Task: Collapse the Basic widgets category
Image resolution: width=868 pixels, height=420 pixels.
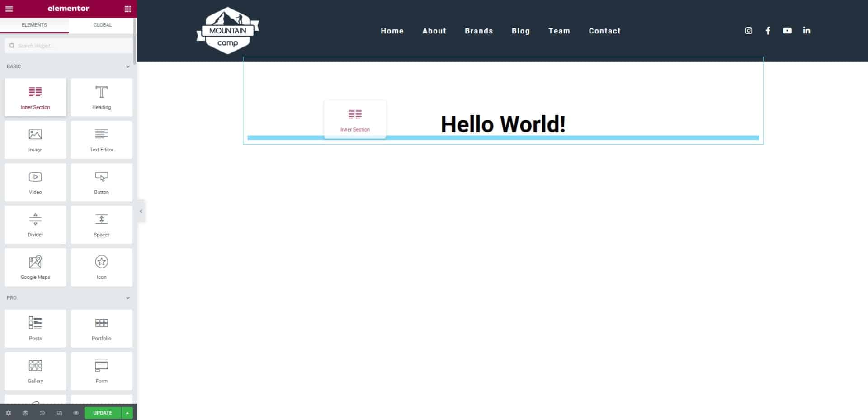Action: (x=127, y=66)
